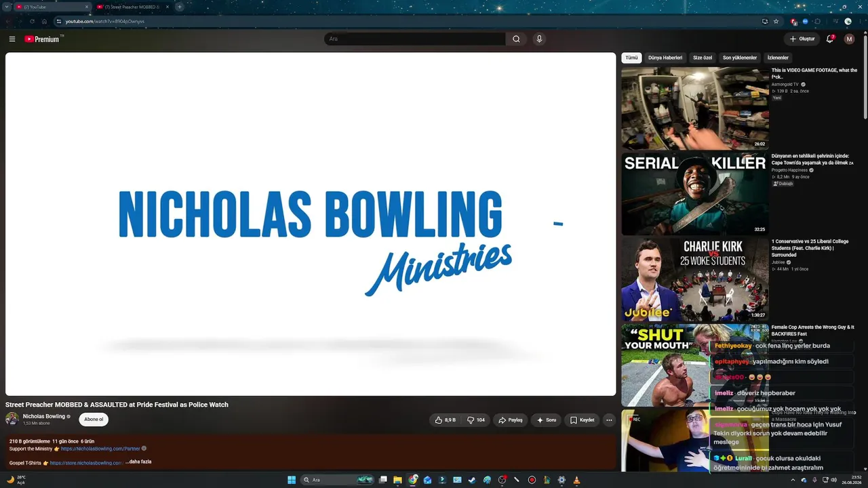Open Windows Start menu
868x488 pixels.
coord(292,480)
